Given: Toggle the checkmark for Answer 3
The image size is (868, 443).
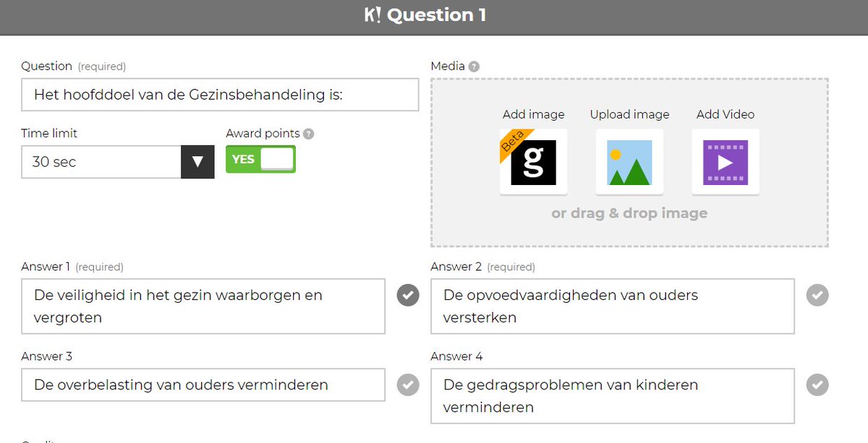Looking at the screenshot, I should coord(407,384).
